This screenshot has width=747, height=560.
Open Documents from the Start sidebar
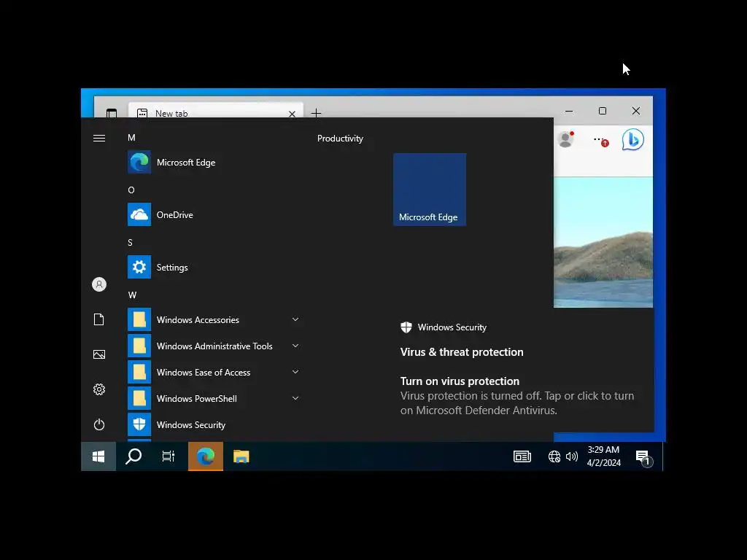pos(99,319)
